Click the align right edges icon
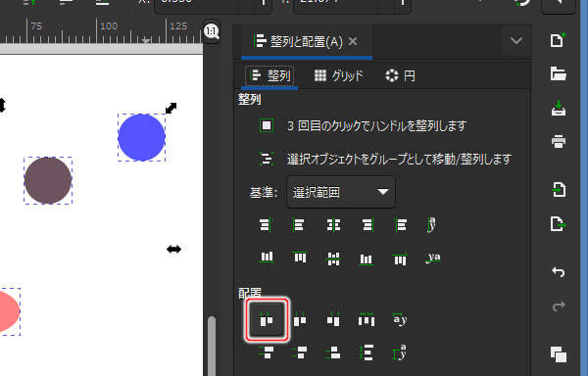Screen dimensions: 588x376 coord(367,224)
